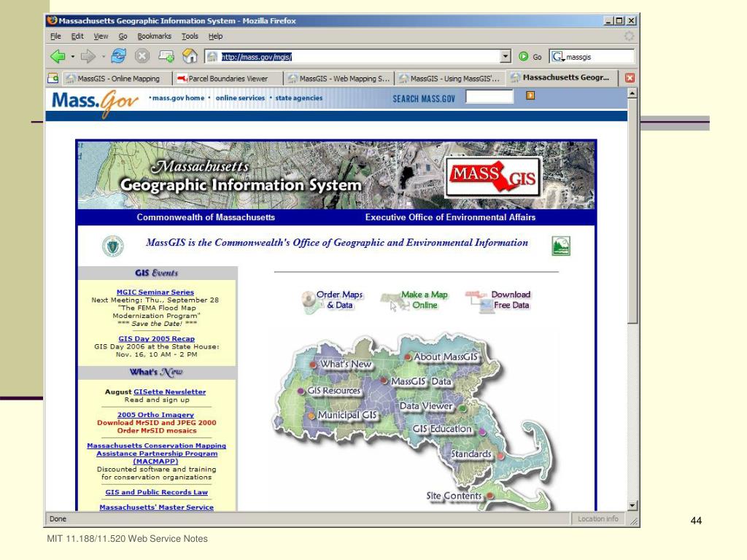Reload the page with the refresh icon
Viewport: 747px width, 560px height.
tap(119, 56)
